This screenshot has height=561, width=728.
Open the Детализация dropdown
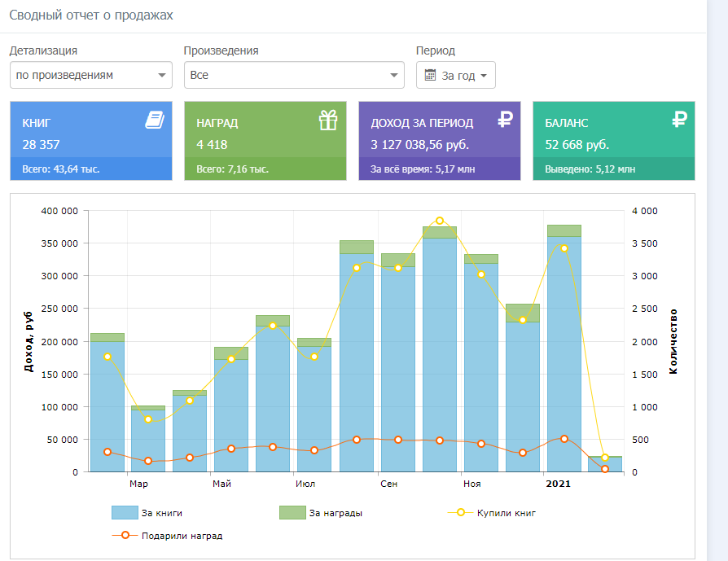tap(91, 75)
